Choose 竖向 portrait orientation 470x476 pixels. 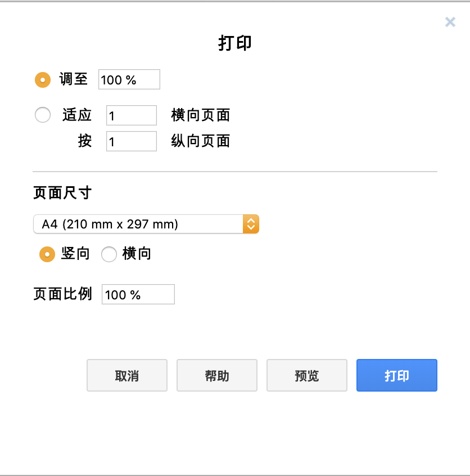[x=47, y=254]
